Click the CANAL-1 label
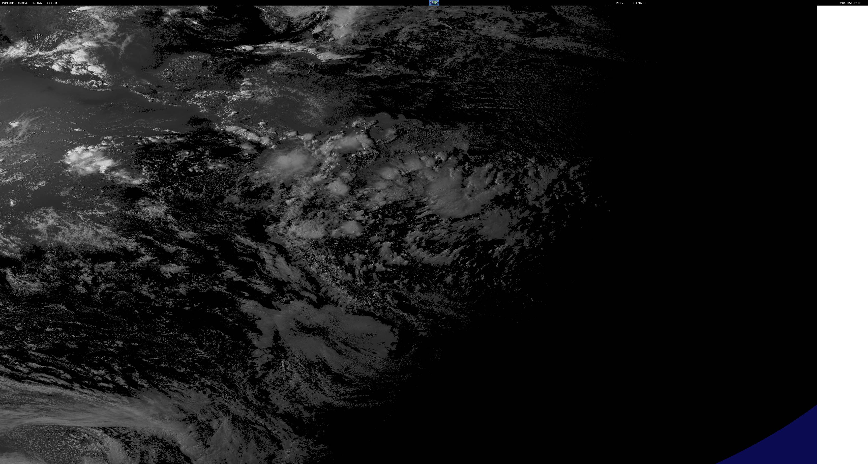Screen dimensions: 868x464 tap(639, 3)
